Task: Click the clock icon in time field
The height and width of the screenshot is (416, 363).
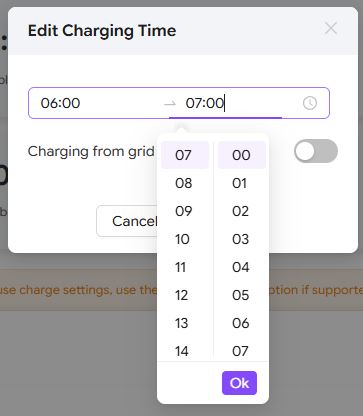Action: [x=310, y=103]
